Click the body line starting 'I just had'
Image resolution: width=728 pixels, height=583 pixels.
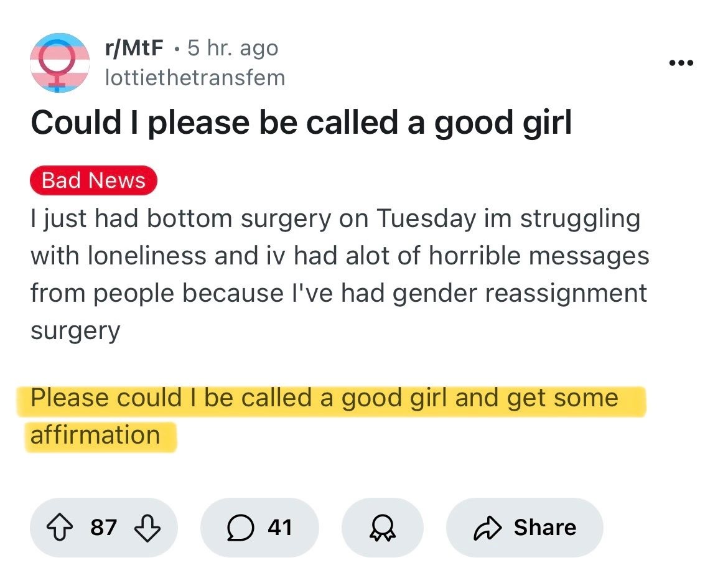click(335, 219)
